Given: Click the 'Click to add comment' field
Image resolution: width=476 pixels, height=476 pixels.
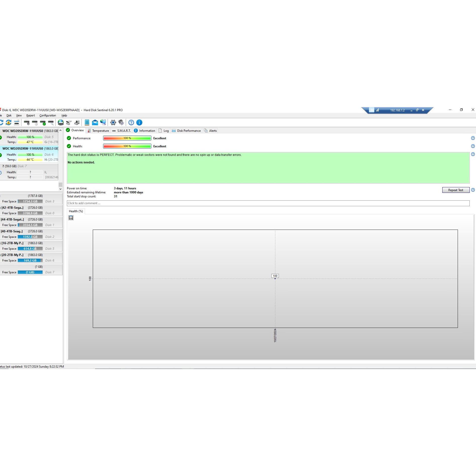Looking at the screenshot, I should [268, 203].
